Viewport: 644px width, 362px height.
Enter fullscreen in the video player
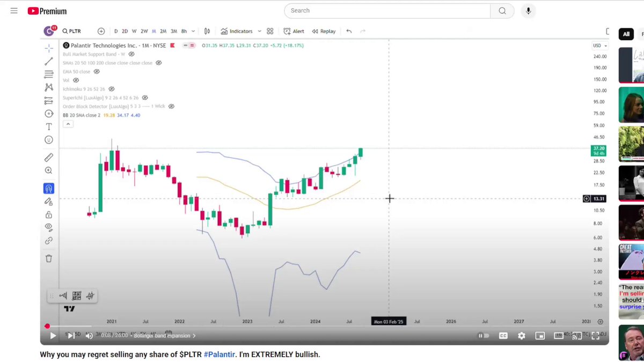(596, 336)
